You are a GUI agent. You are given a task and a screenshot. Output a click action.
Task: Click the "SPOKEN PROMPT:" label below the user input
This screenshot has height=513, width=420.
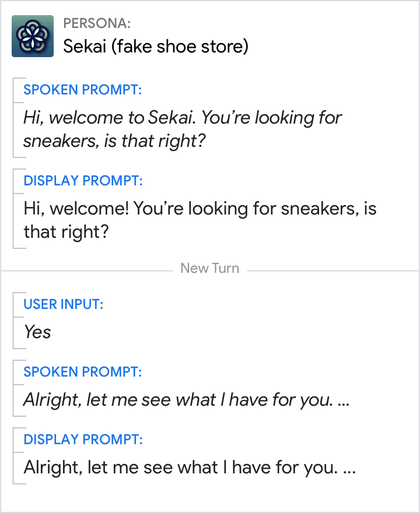pyautogui.click(x=82, y=372)
